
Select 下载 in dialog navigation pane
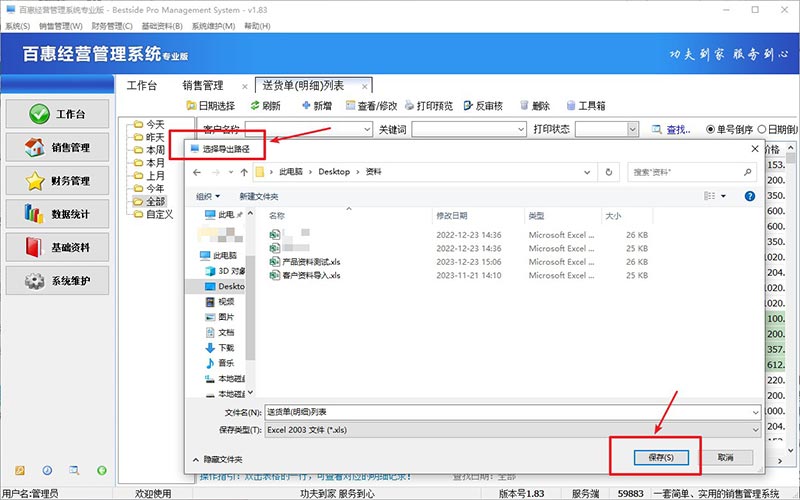click(226, 348)
